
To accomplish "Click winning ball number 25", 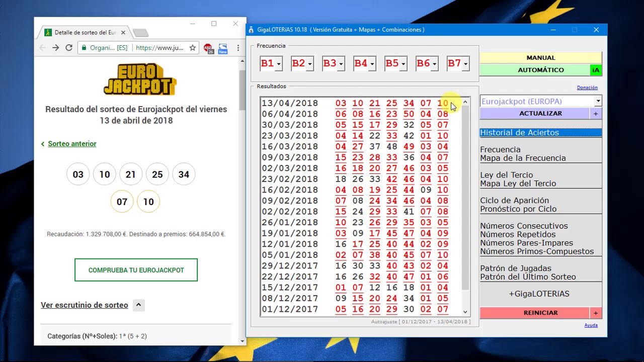I will (x=157, y=174).
